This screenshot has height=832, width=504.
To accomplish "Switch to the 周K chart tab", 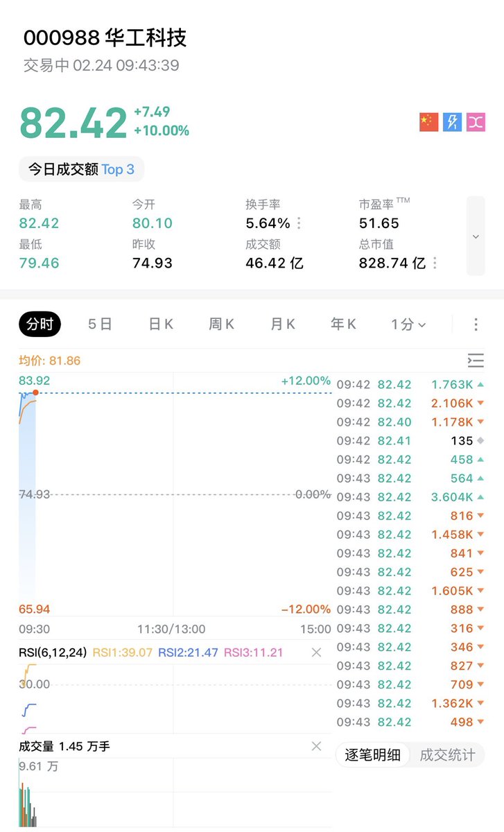I will (222, 324).
